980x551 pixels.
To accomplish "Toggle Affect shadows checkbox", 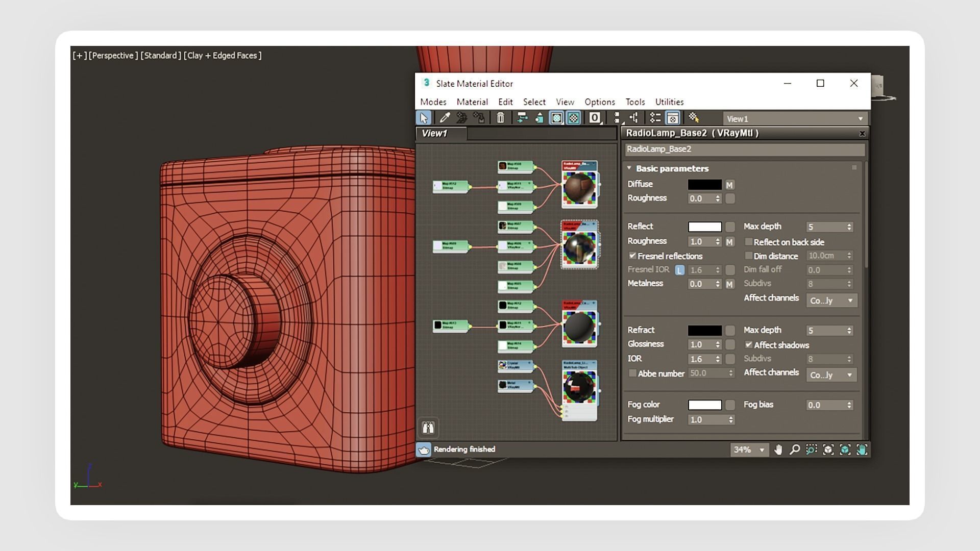I will click(x=749, y=345).
